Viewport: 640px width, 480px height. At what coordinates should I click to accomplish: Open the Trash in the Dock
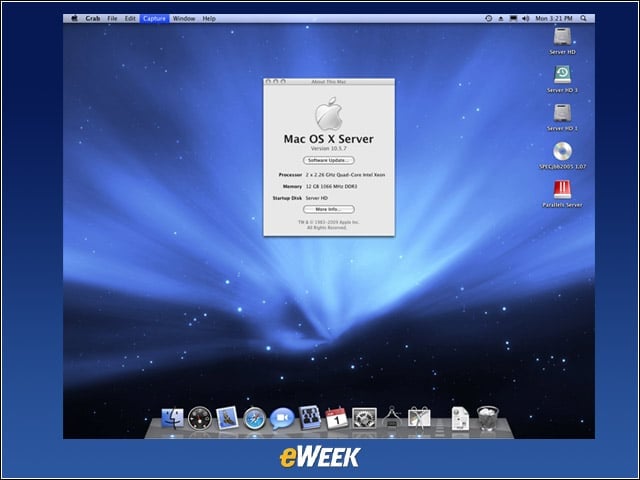pyautogui.click(x=488, y=418)
